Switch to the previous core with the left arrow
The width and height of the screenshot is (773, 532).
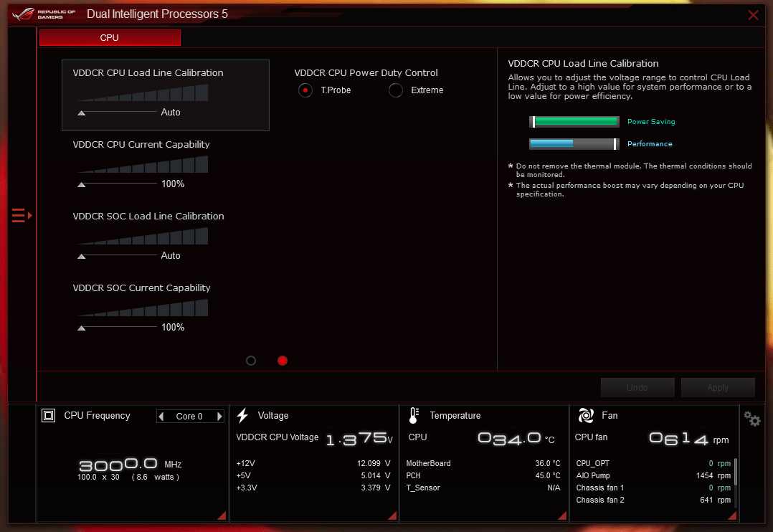161,416
